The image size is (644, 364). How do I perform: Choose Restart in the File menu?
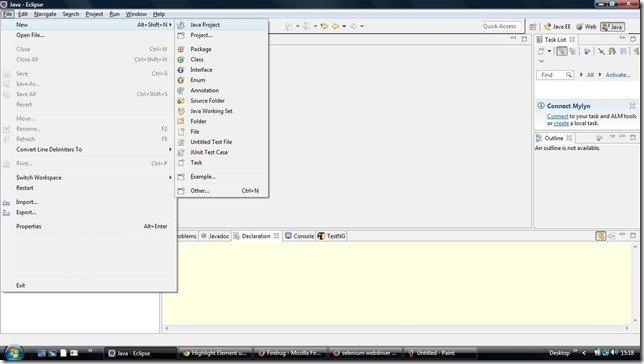89,188
